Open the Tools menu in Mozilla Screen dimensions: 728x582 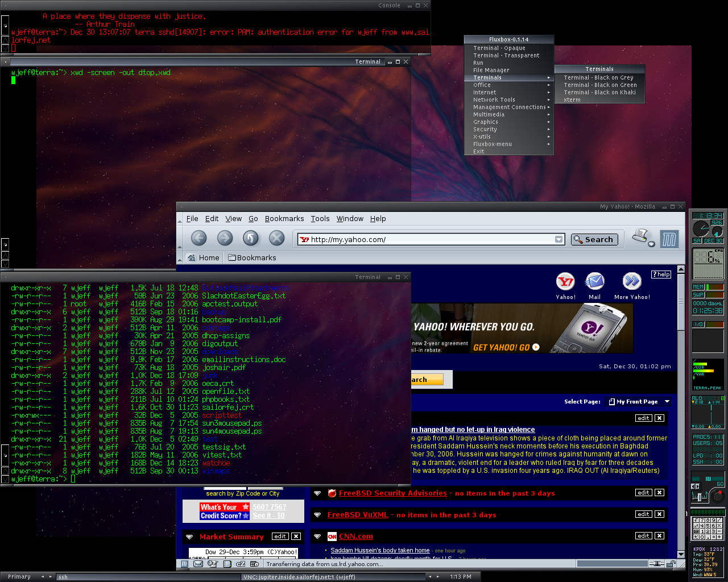coord(320,219)
